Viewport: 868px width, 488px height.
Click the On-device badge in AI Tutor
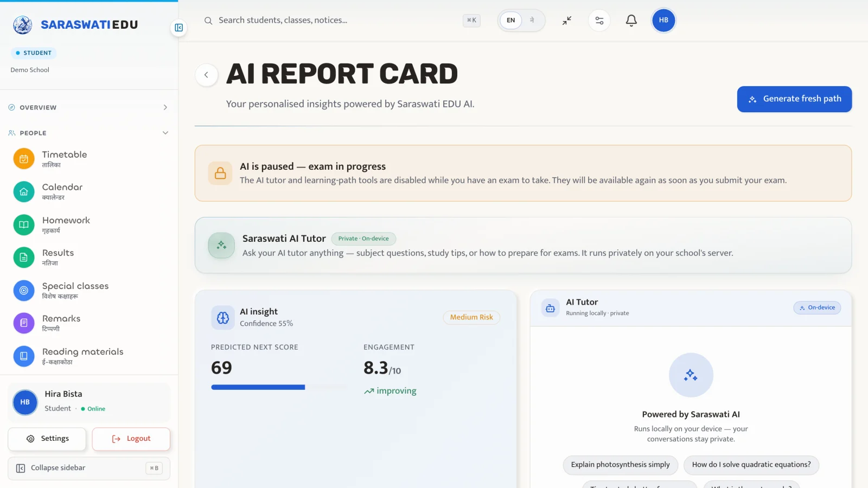click(x=818, y=308)
